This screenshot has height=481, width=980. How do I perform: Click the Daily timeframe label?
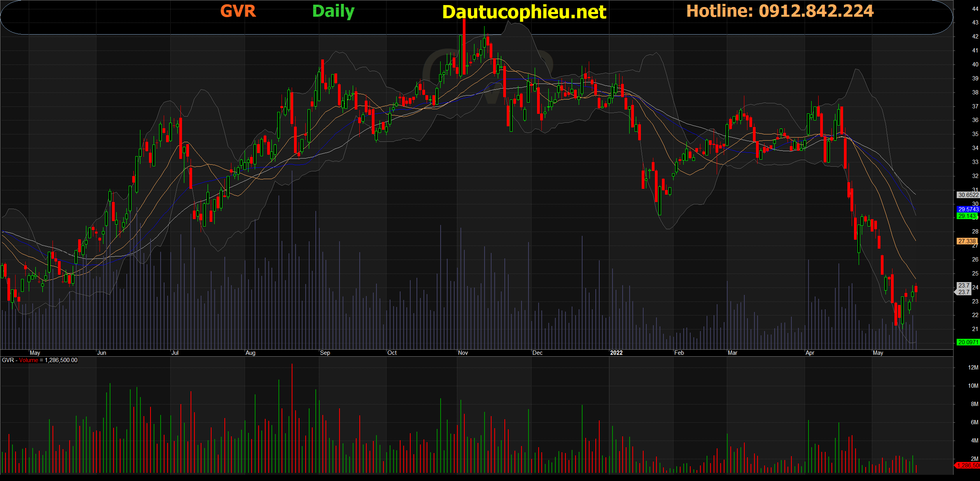tap(333, 11)
